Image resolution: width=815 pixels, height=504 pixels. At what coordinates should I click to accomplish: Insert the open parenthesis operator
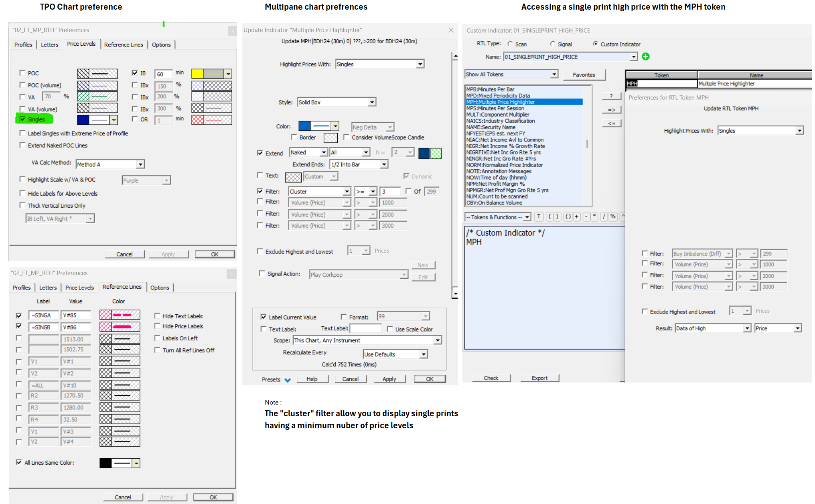[x=550, y=217]
